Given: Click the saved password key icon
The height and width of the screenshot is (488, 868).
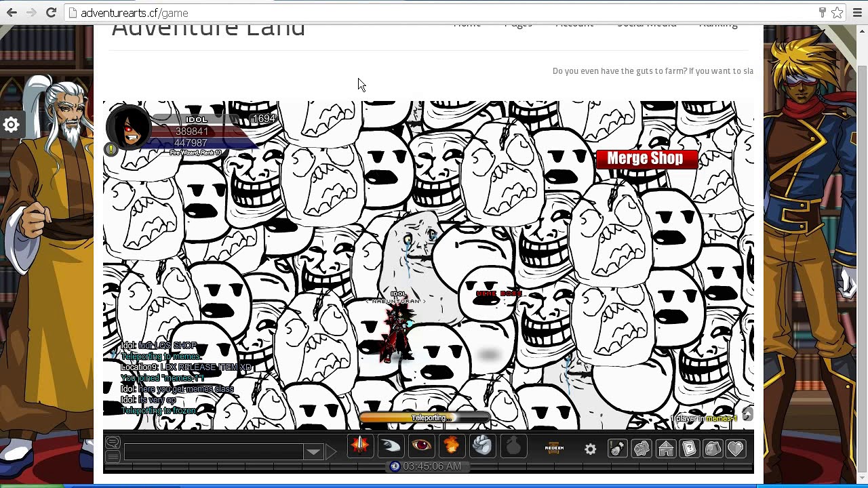Looking at the screenshot, I should (x=822, y=13).
